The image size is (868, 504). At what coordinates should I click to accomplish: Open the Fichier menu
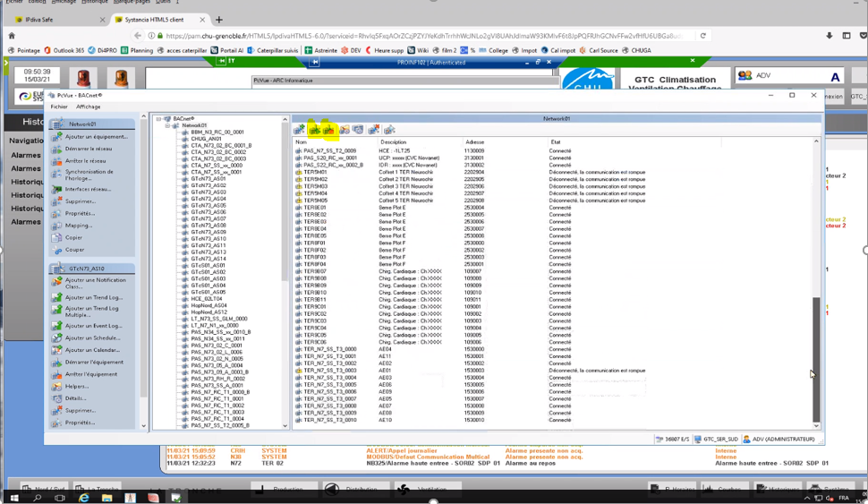(x=59, y=107)
